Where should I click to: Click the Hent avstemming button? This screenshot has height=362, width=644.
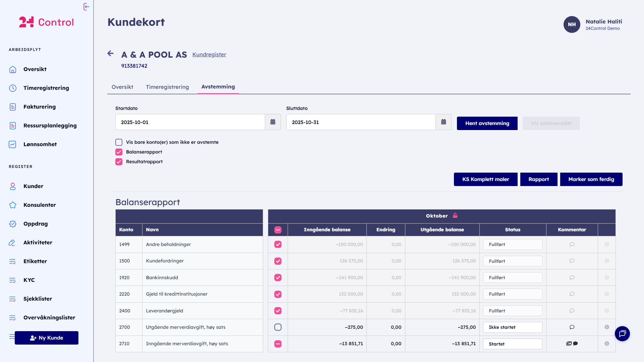click(x=487, y=123)
